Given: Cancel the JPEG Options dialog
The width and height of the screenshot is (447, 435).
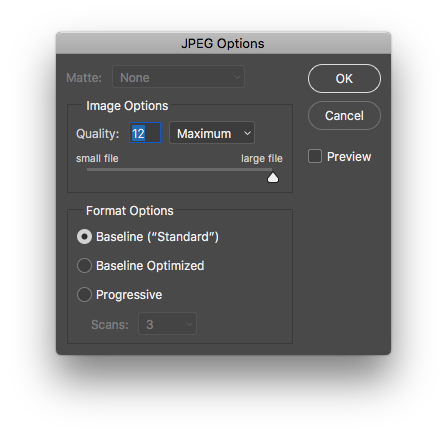Looking at the screenshot, I should (344, 116).
